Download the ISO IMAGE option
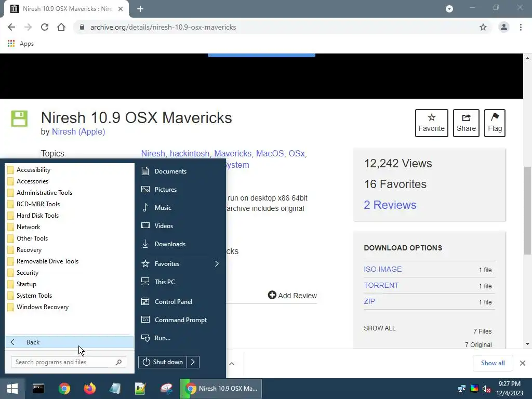This screenshot has width=532, height=399. tap(383, 269)
